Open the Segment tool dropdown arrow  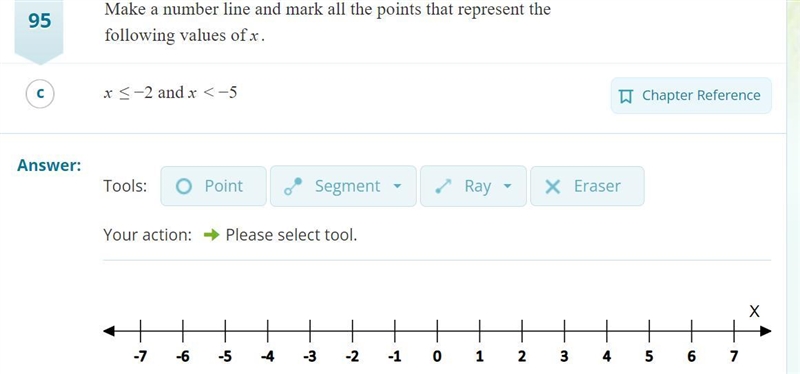[397, 186]
